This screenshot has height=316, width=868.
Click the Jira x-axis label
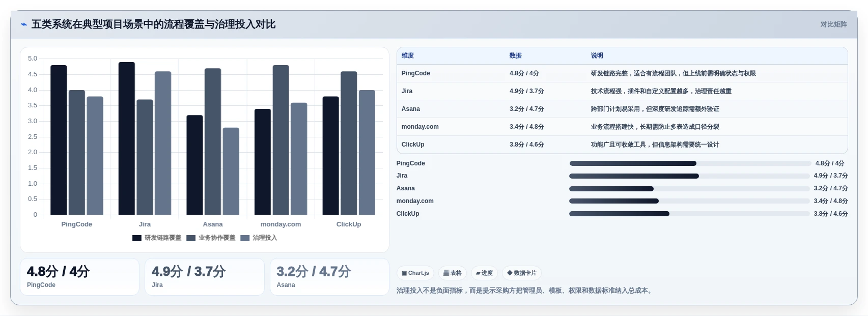coord(145,224)
